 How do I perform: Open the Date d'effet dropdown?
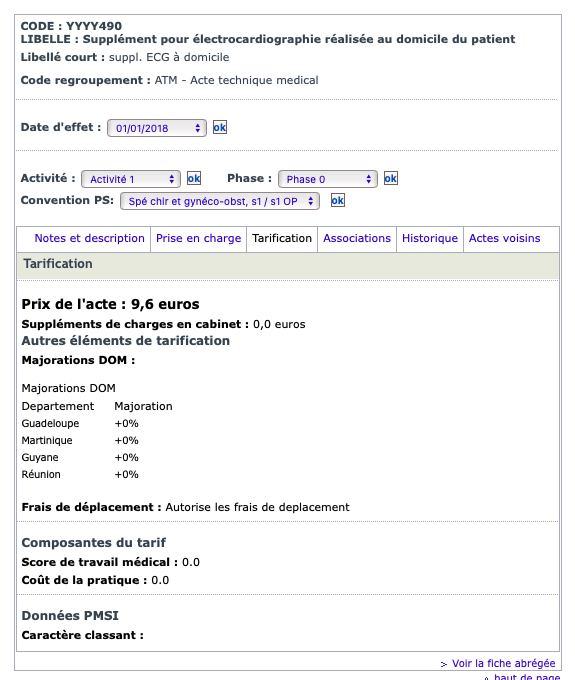pyautogui.click(x=157, y=128)
